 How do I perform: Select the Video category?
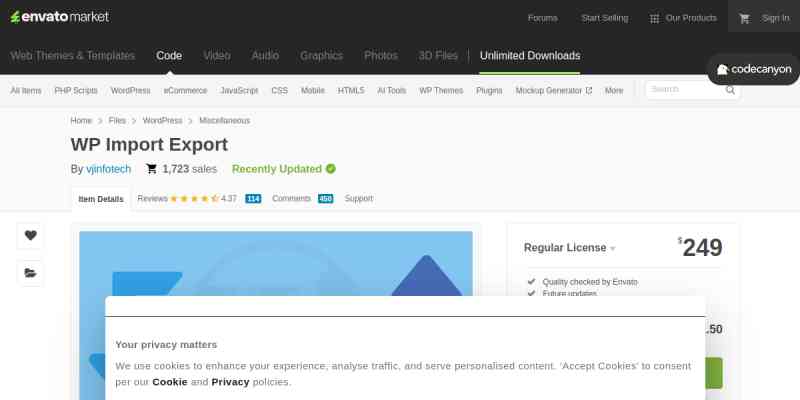click(x=217, y=56)
